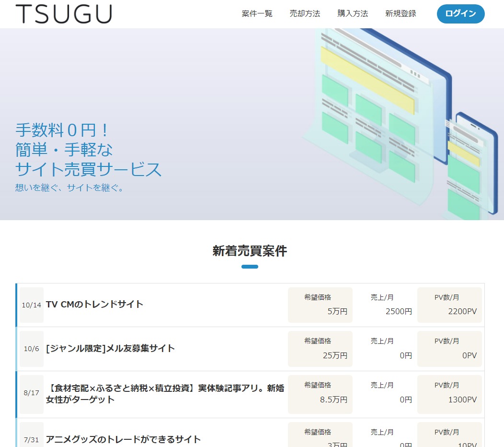Click the 新着売買案件 section heading
The height and width of the screenshot is (447, 504).
click(249, 251)
